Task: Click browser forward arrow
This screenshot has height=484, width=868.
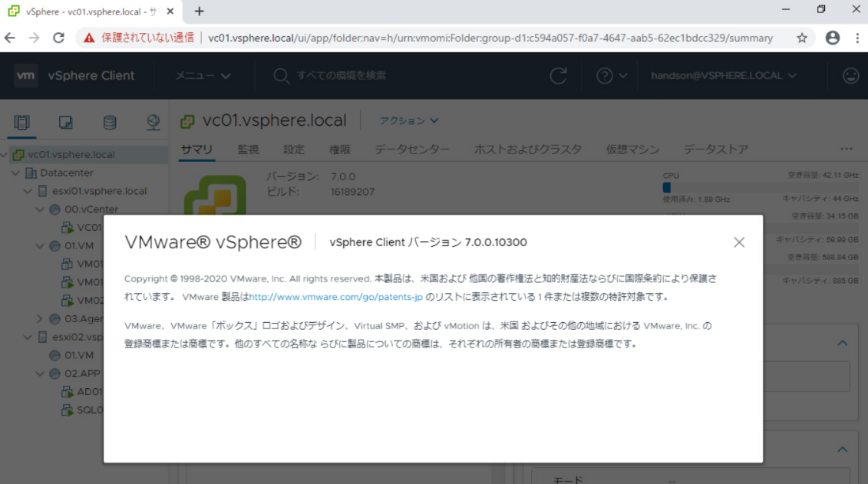Action: point(35,38)
